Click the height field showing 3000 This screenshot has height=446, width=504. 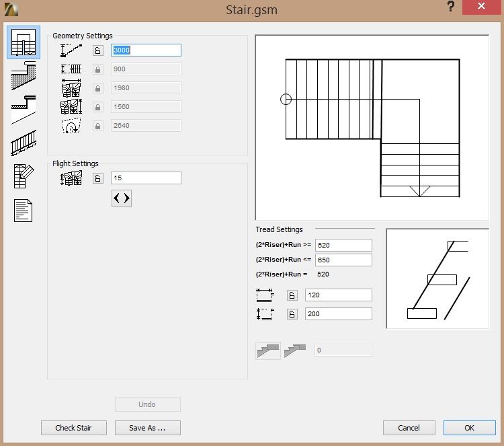click(146, 50)
